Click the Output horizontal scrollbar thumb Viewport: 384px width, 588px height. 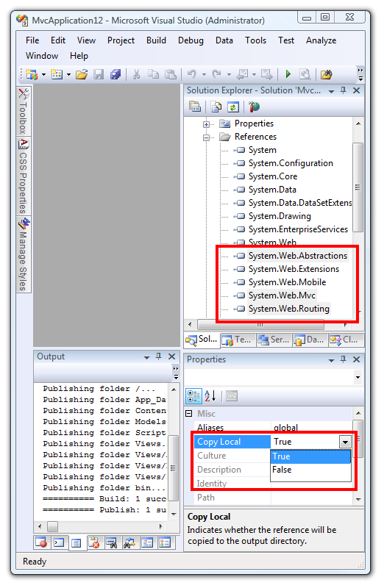[x=52, y=526]
